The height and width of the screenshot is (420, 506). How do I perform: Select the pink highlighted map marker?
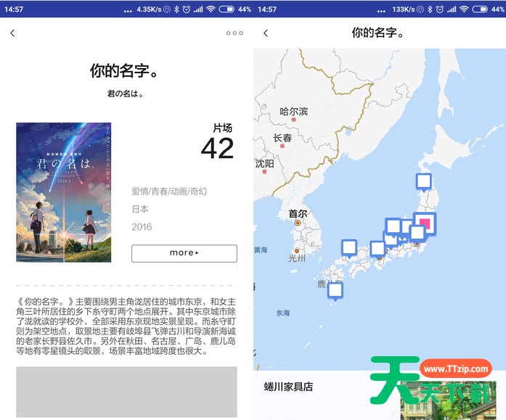pos(425,222)
